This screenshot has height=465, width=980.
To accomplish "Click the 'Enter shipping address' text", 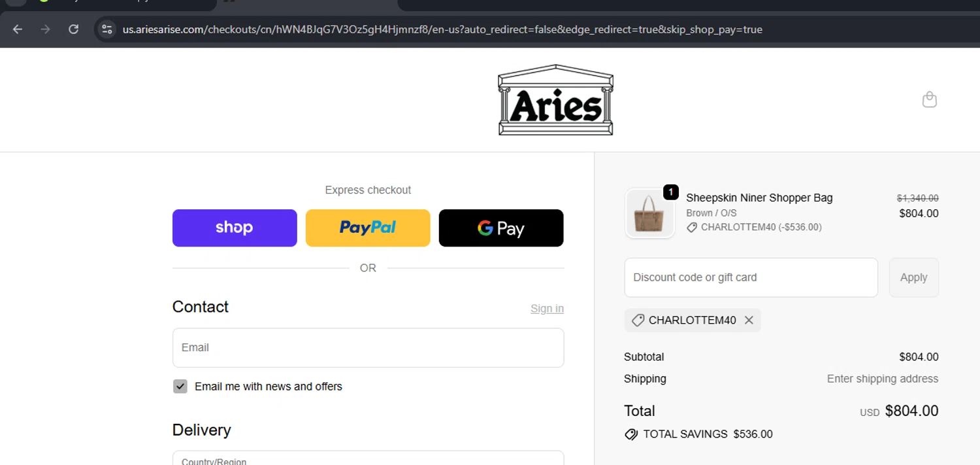I will click(883, 379).
